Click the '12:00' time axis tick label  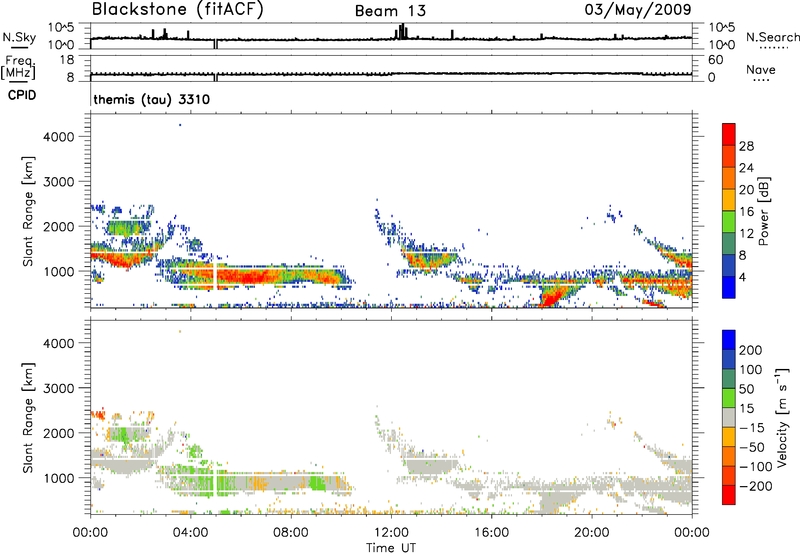tap(391, 533)
